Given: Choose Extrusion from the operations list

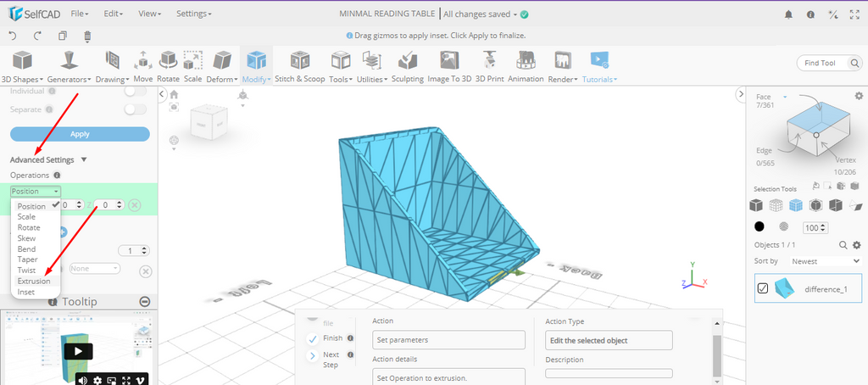Looking at the screenshot, I should click(x=34, y=281).
